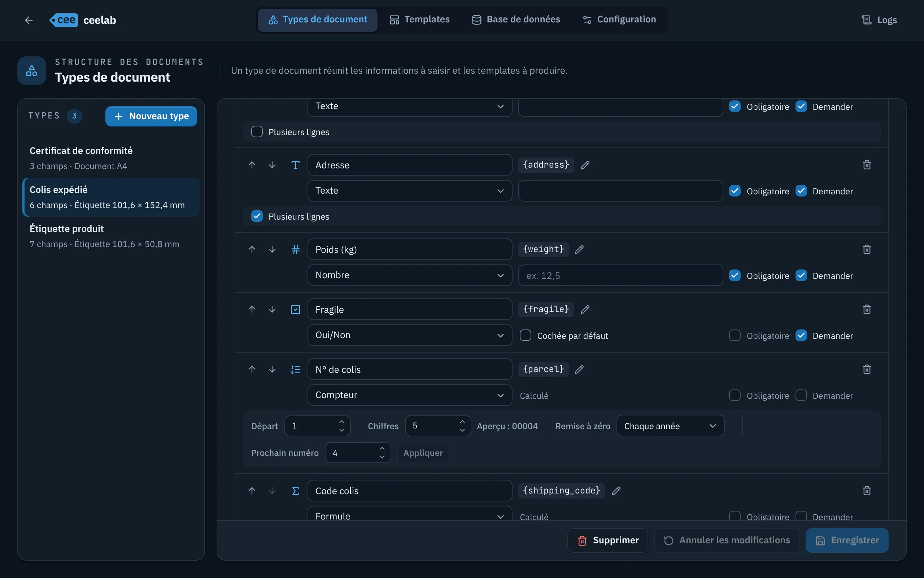Edit the {weight} variable key
Viewport: 924px width, 578px height.
579,249
